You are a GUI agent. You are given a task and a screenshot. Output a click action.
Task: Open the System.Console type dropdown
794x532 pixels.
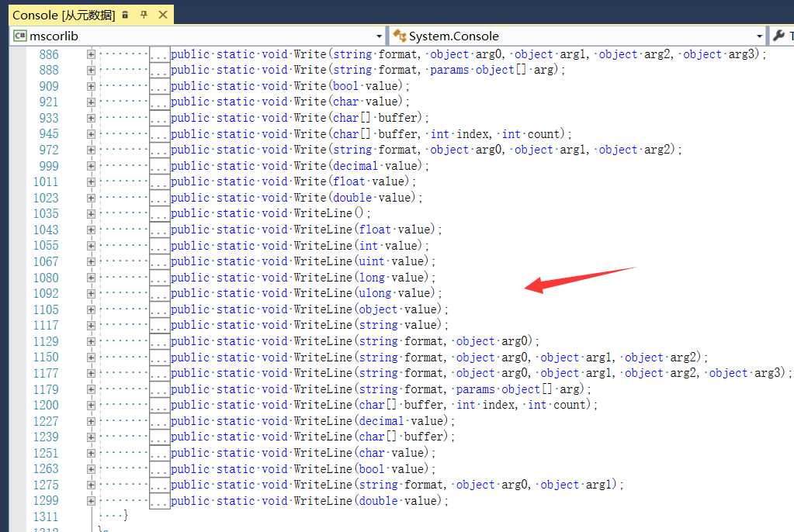759,36
